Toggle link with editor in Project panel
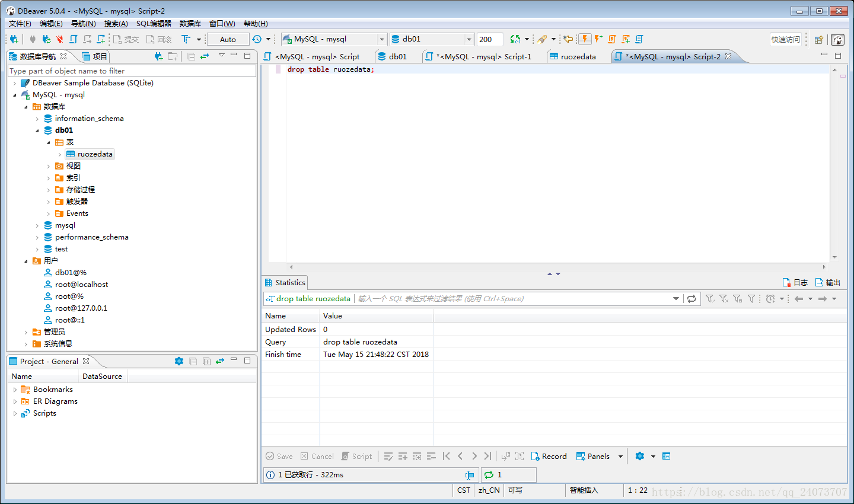The image size is (854, 504). point(220,361)
